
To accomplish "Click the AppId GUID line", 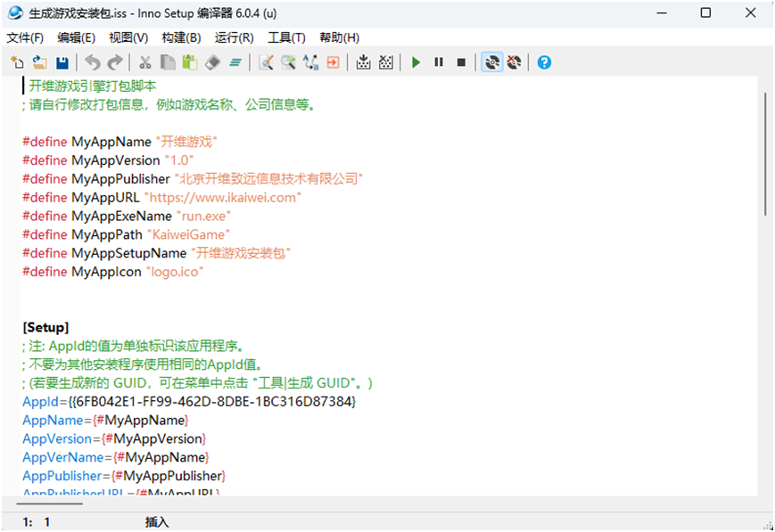I will pos(189,402).
